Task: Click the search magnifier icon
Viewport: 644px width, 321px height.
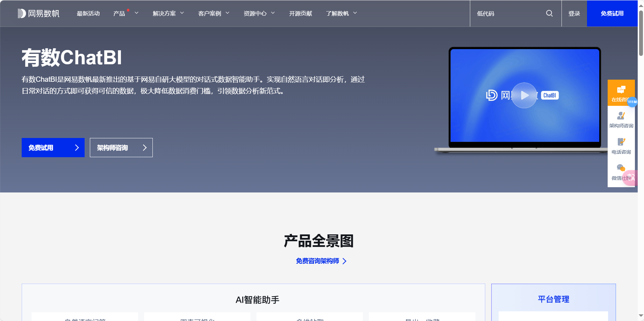Action: click(x=549, y=13)
